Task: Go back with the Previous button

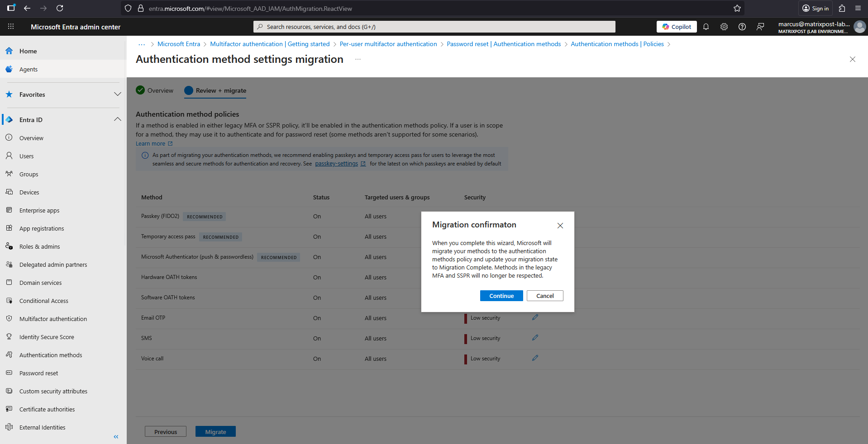Action: (x=166, y=432)
